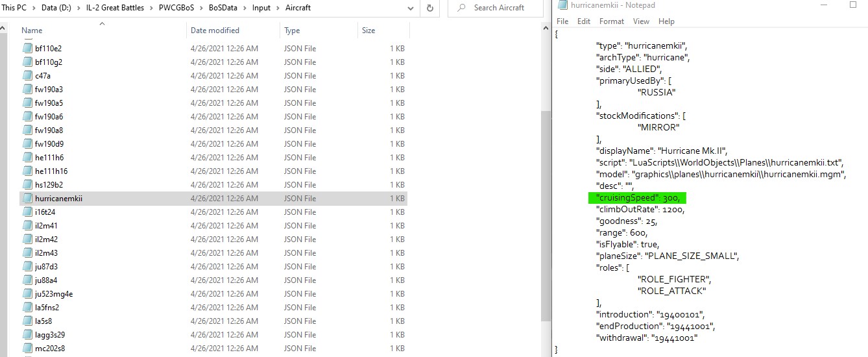Screen dimensions: 868x357
Task: Select the he111h6 file icon
Action: pyautogui.click(x=27, y=158)
